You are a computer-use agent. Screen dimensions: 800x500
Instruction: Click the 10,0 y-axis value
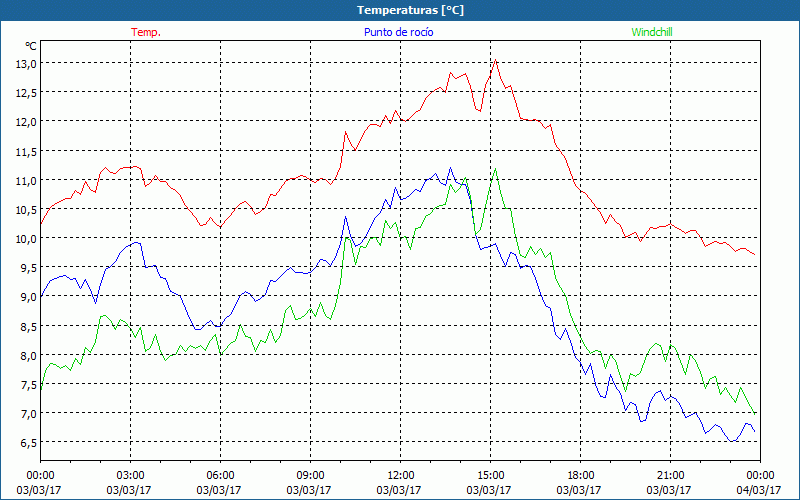click(x=27, y=239)
